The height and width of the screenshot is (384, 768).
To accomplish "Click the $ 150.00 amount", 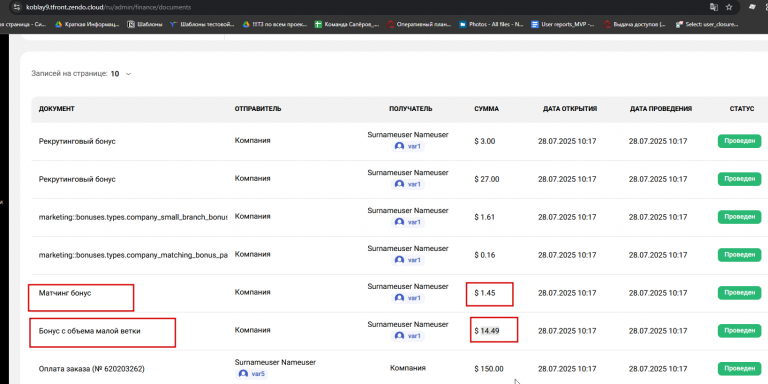I will (x=488, y=369).
